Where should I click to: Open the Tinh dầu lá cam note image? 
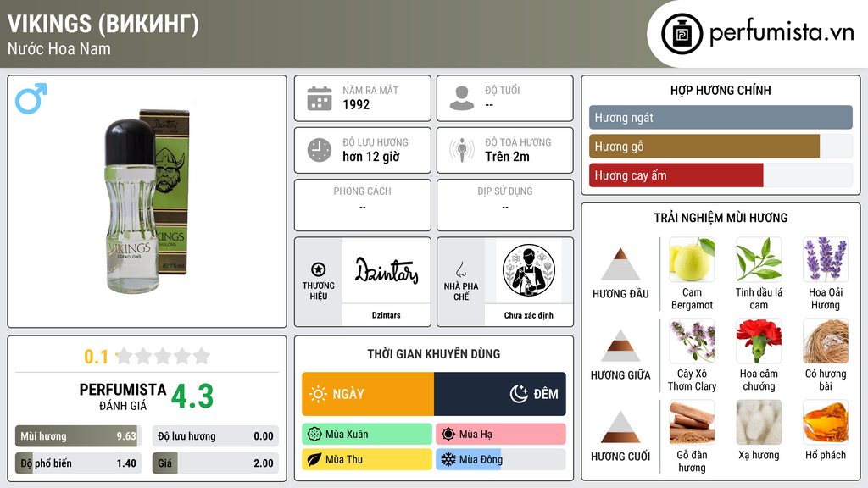(759, 259)
